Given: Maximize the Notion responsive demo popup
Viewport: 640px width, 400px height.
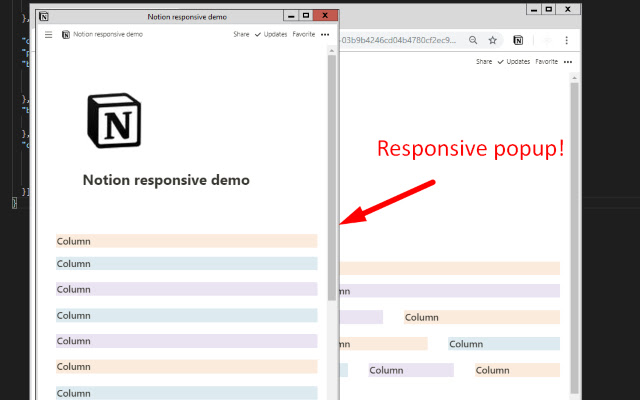Looking at the screenshot, I should pyautogui.click(x=306, y=16).
